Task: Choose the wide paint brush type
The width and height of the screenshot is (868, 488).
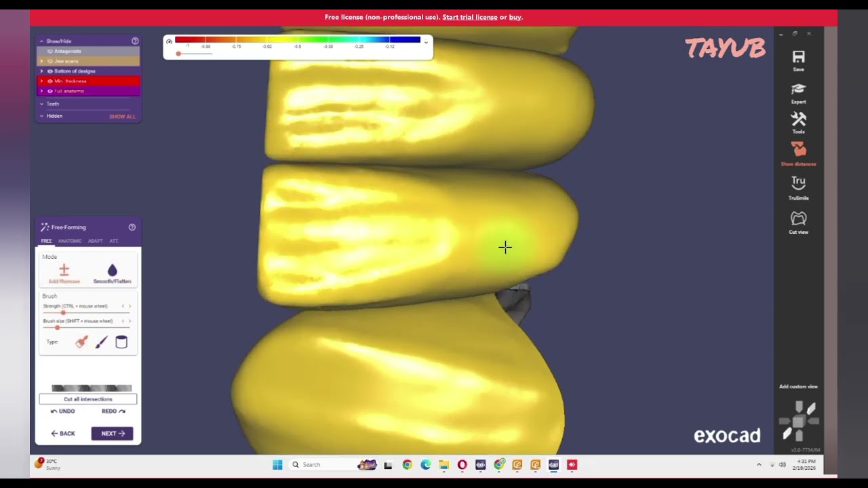Action: click(81, 342)
